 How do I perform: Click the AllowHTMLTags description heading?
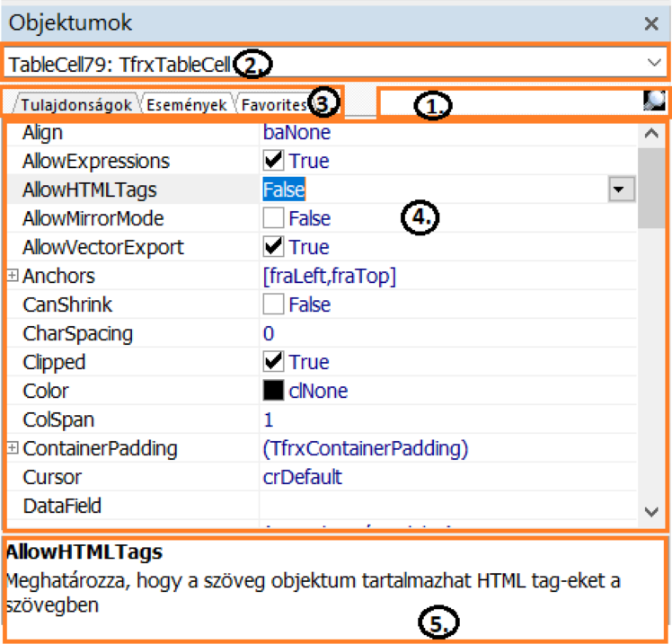point(84,551)
